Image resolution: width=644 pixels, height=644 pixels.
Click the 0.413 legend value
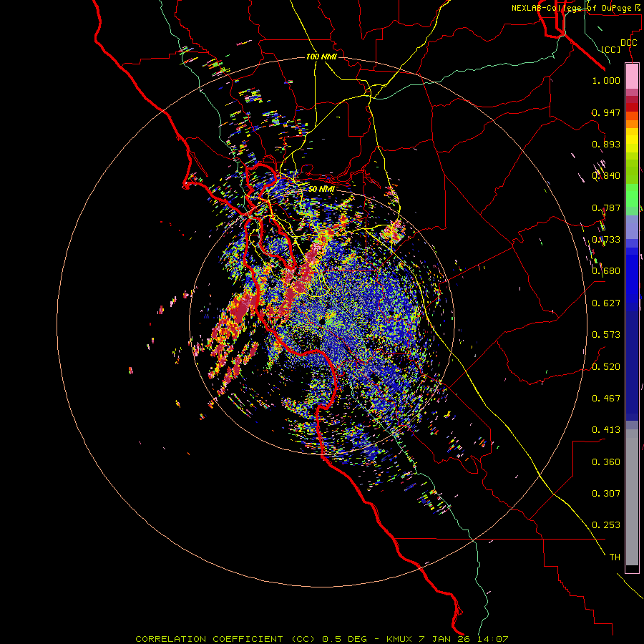tap(606, 430)
